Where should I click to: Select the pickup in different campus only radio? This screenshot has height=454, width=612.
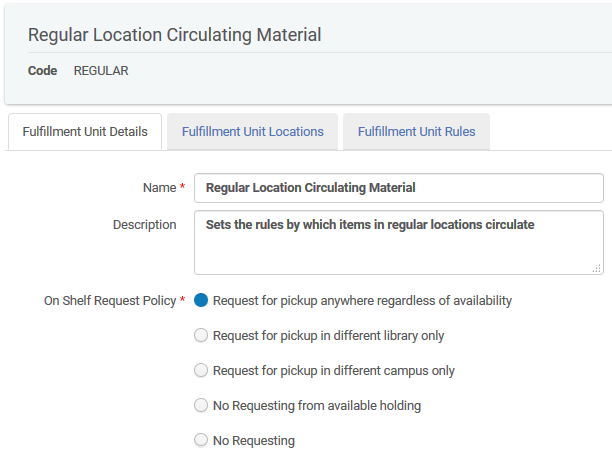tap(201, 370)
